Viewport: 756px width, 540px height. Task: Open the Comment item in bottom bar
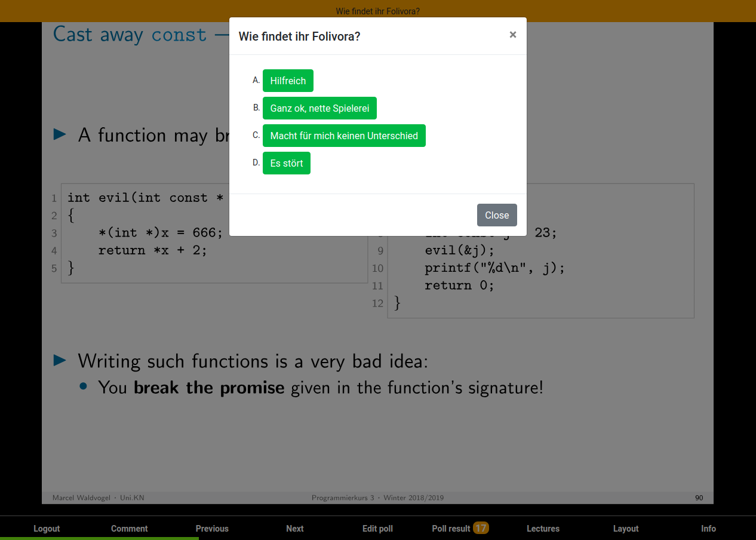129,528
